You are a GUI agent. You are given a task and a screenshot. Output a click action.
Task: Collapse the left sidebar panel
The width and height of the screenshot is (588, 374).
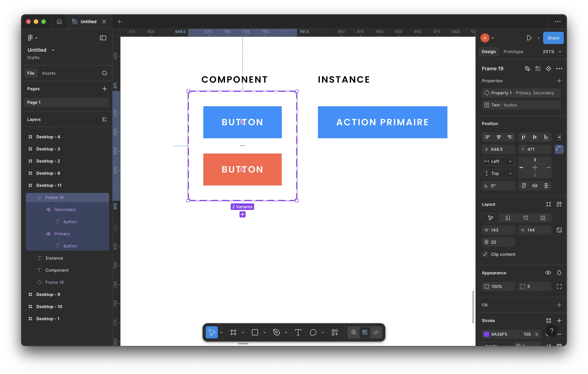[x=103, y=38]
